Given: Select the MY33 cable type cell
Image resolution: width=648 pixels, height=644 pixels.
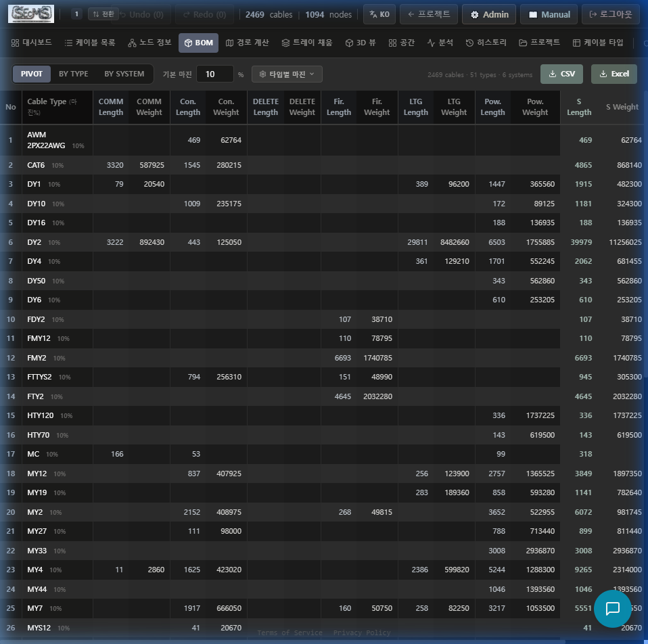Looking at the screenshot, I should 57,551.
